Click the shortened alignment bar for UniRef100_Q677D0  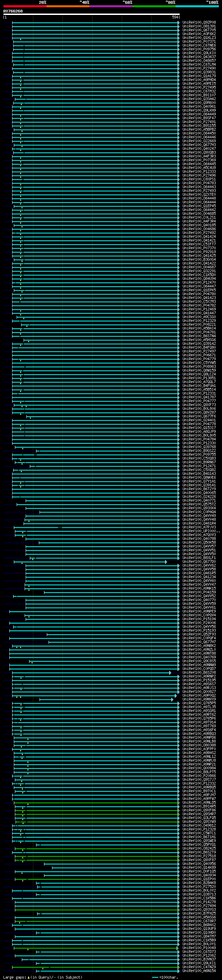point(90,562)
